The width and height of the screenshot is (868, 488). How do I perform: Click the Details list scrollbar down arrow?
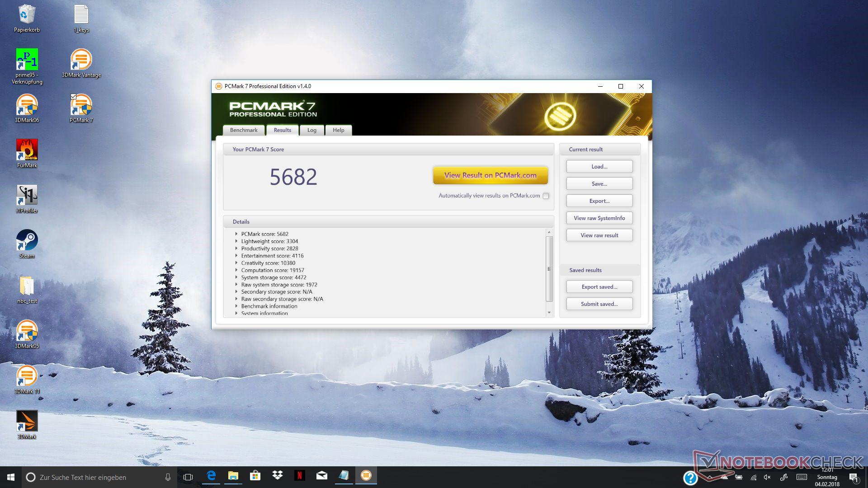549,313
